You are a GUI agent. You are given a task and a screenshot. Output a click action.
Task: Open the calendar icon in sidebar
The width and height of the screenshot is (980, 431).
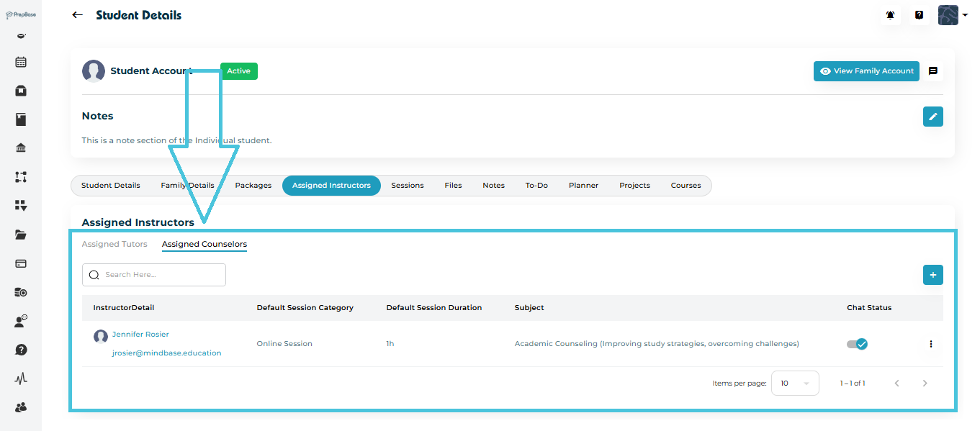21,62
